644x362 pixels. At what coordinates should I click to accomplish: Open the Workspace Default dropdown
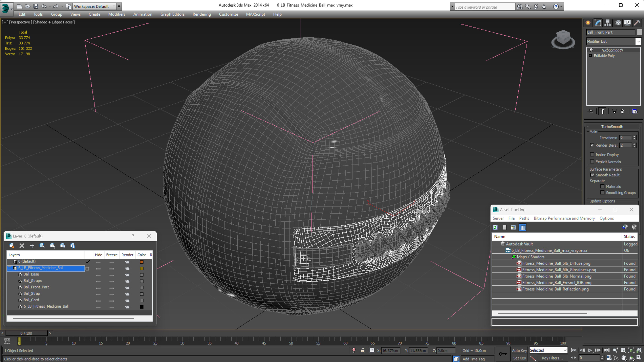(x=94, y=6)
